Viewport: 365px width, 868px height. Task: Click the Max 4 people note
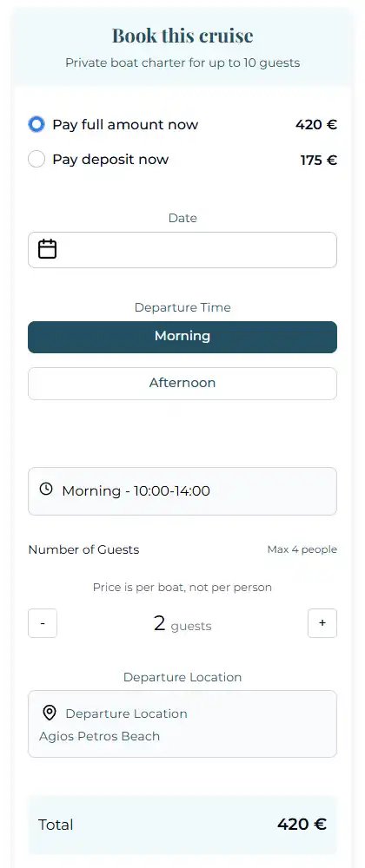pyautogui.click(x=302, y=549)
